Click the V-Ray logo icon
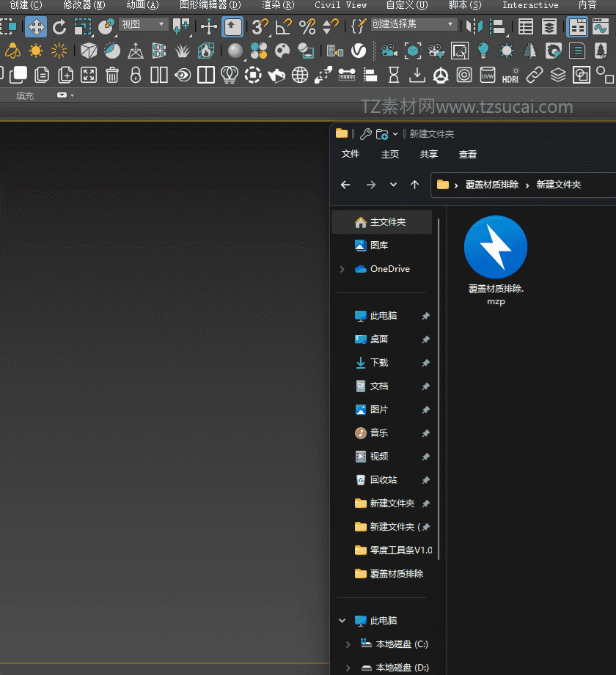 coord(359,51)
